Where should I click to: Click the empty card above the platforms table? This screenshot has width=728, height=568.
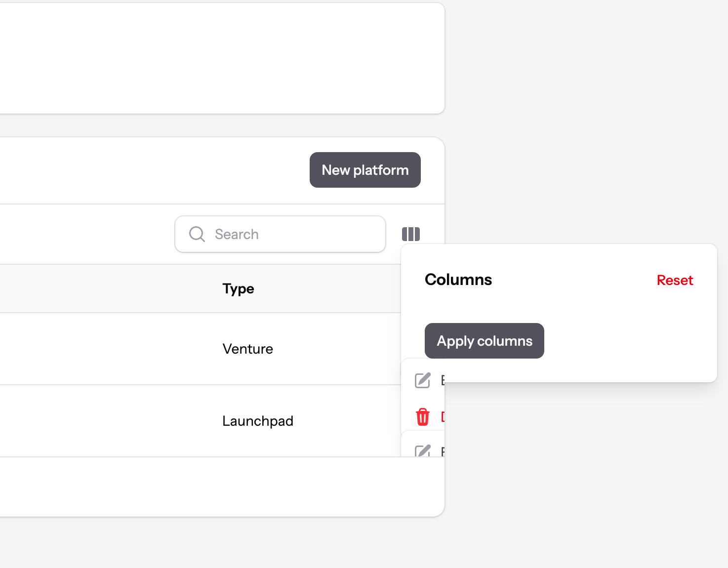coord(222,58)
